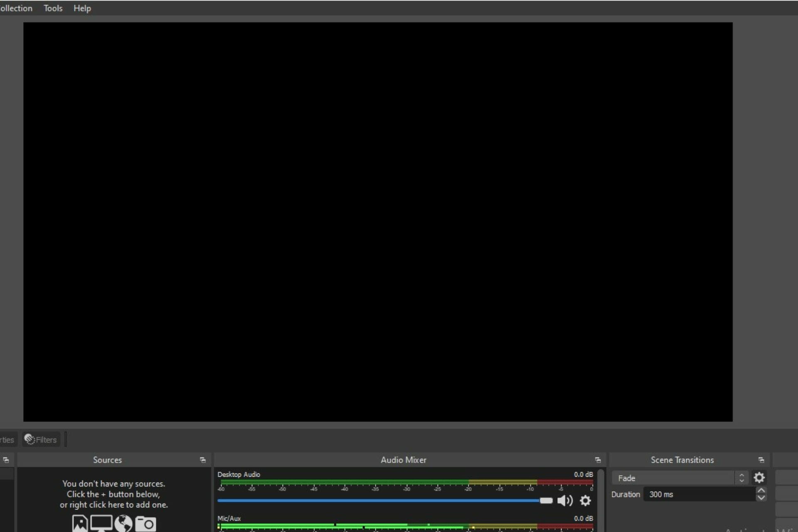Click the 'You don't have any sources' text
Image resolution: width=798 pixels, height=532 pixels.
pos(113,483)
